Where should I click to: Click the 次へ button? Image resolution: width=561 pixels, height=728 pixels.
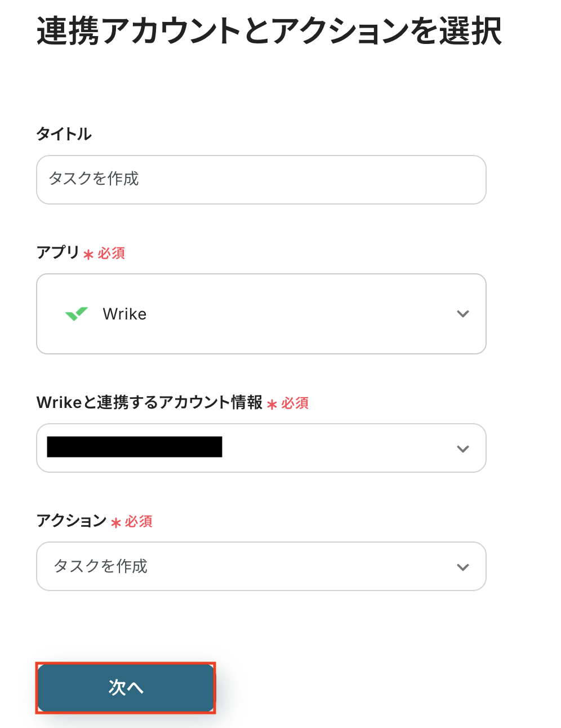[126, 687]
